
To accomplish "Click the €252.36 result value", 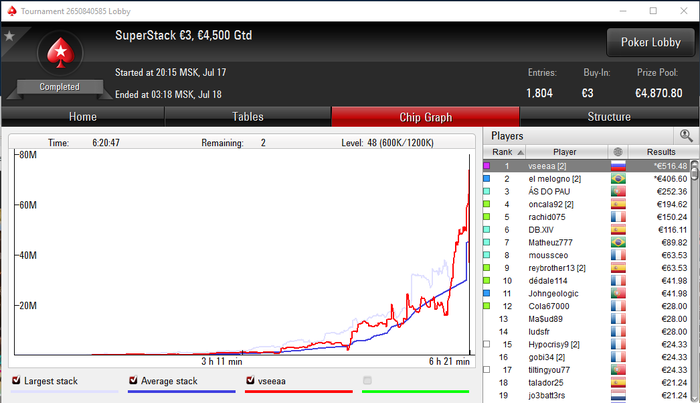I will (x=672, y=191).
